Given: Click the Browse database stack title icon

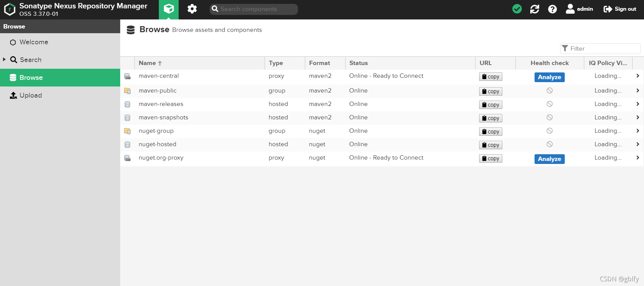Looking at the screenshot, I should (x=131, y=30).
